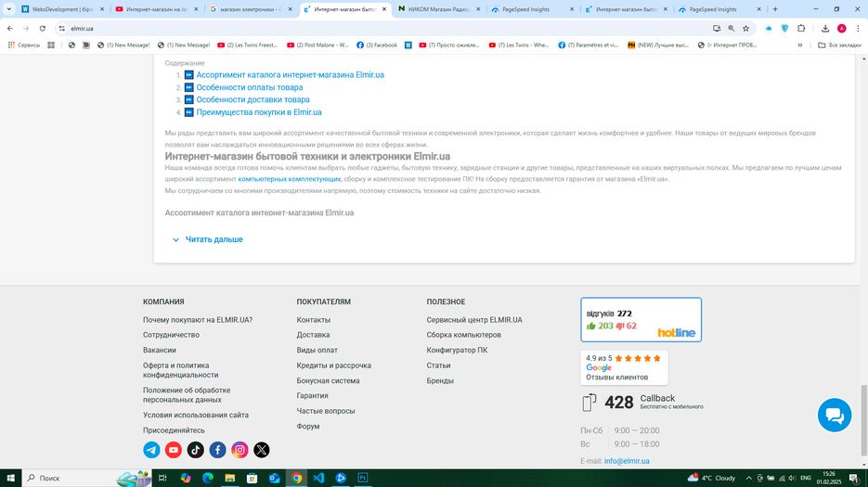The image size is (868, 487).
Task: Open the tab search dropdown arrow
Action: tap(9, 9)
